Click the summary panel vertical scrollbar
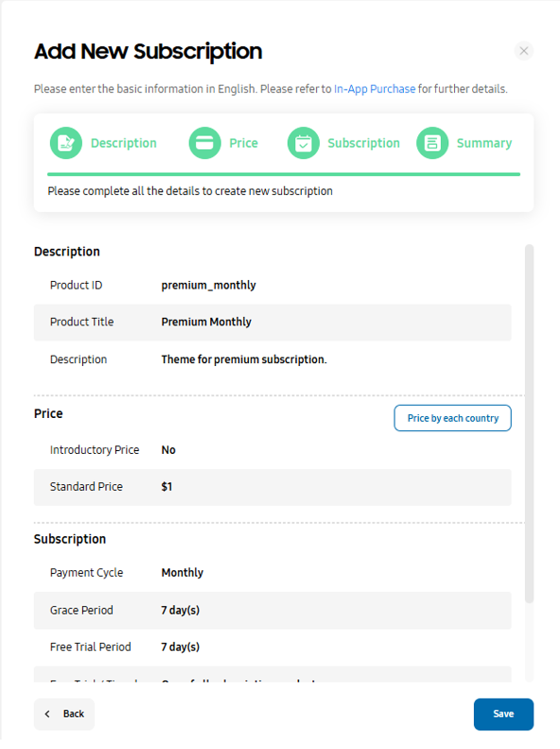Image resolution: width=560 pixels, height=749 pixels. coord(529,424)
